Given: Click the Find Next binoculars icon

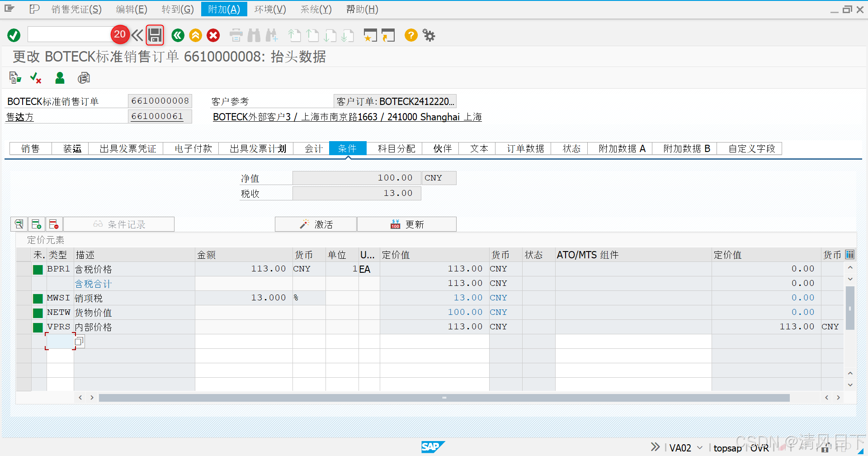Looking at the screenshot, I should (x=272, y=35).
